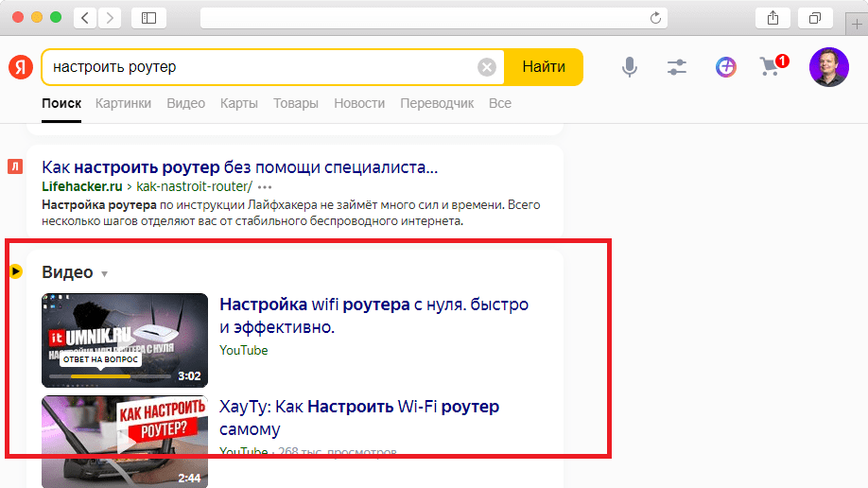Go forward with browser forward arrow
The height and width of the screenshot is (488, 868).
pyautogui.click(x=110, y=18)
